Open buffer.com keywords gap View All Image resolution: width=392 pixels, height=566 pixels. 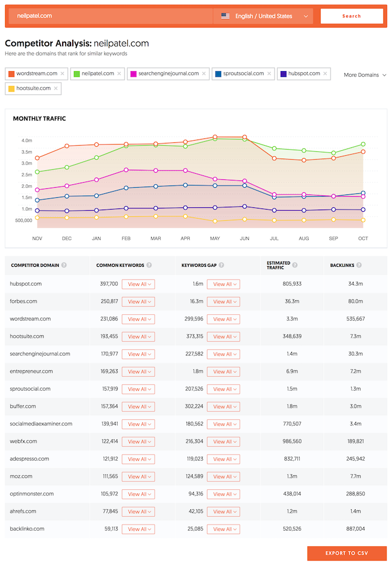pyautogui.click(x=223, y=407)
